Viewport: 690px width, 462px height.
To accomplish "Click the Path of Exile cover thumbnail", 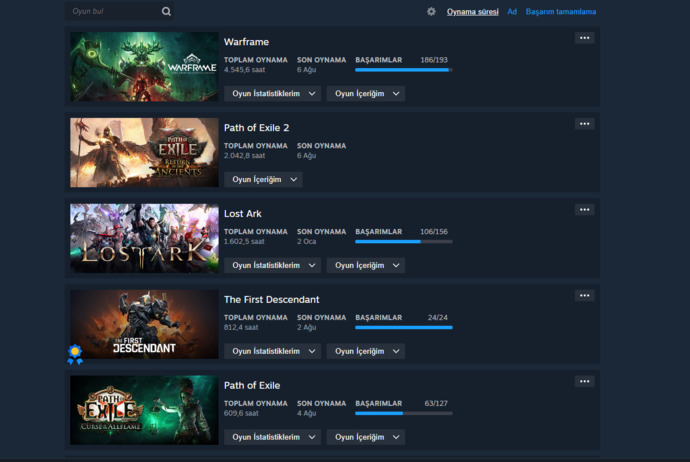I will pos(144,410).
